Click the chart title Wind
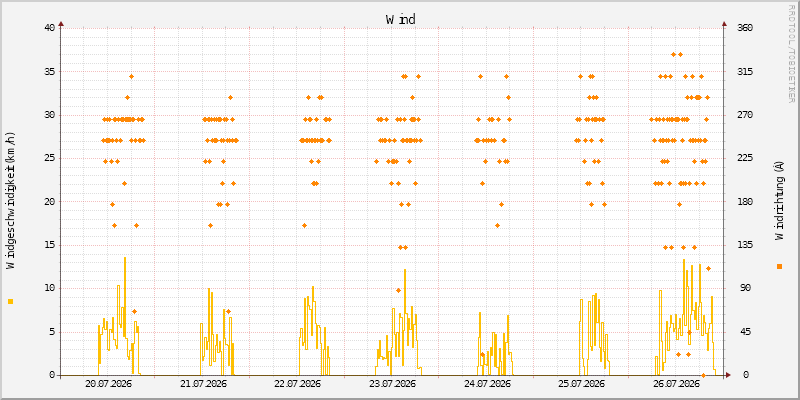Screen dimensions: 800x400 401,19
